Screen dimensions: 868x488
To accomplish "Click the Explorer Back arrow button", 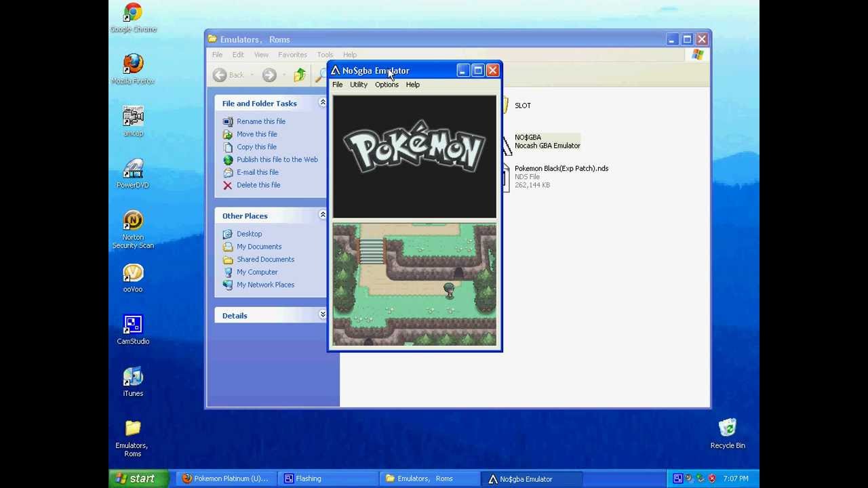I will pyautogui.click(x=220, y=75).
